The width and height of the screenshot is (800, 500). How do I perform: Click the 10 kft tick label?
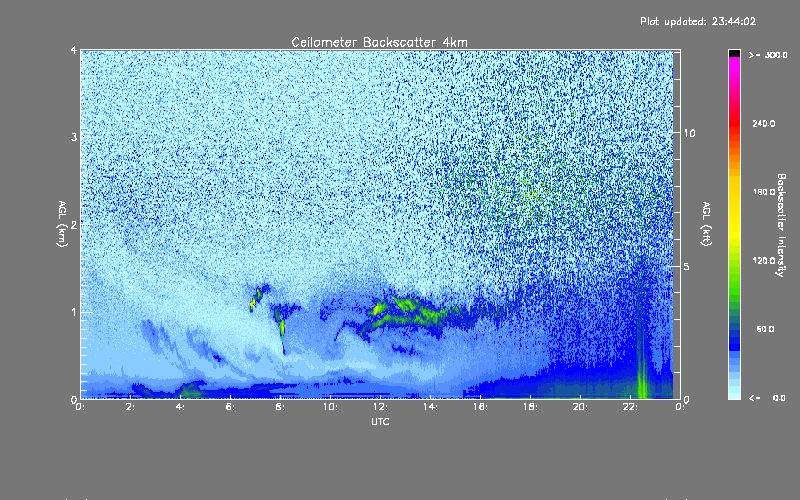pos(689,133)
